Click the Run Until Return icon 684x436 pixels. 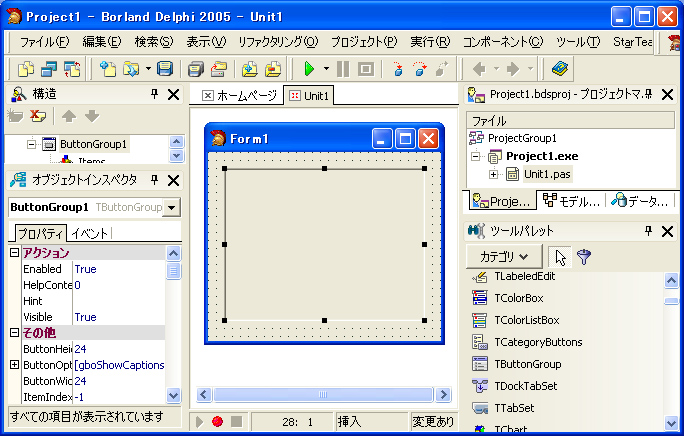[442, 69]
